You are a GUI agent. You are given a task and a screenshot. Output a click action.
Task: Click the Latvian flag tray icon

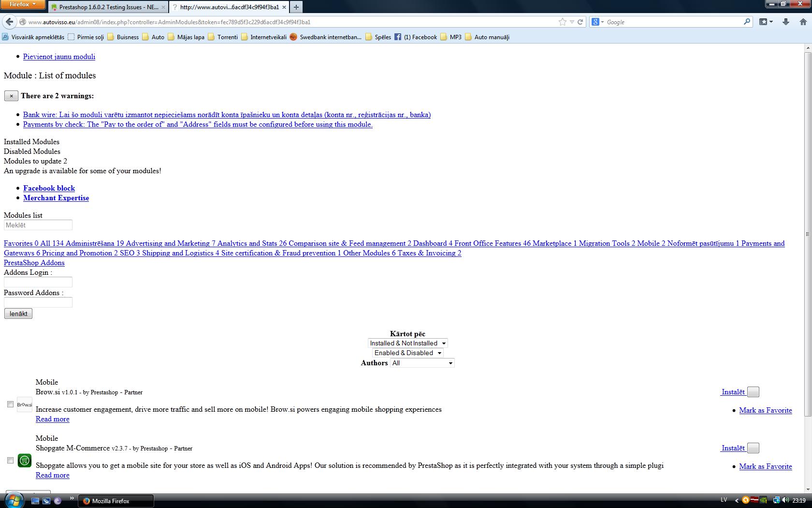754,500
